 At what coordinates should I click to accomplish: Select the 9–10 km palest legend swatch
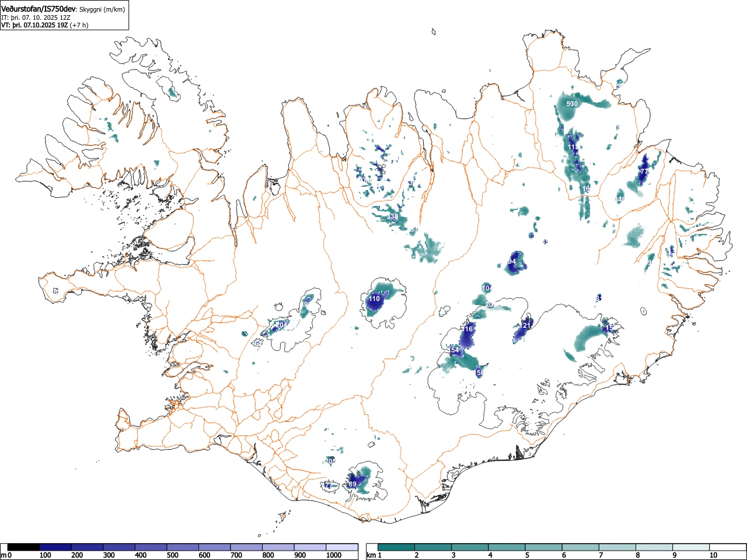[690, 547]
